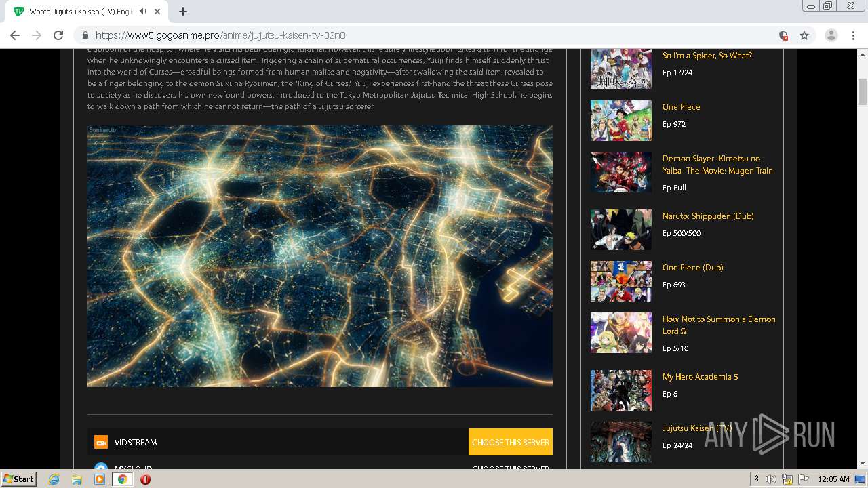Open the My Hero Academia 5 thumbnail
Image resolution: width=868 pixels, height=488 pixels.
[x=620, y=390]
